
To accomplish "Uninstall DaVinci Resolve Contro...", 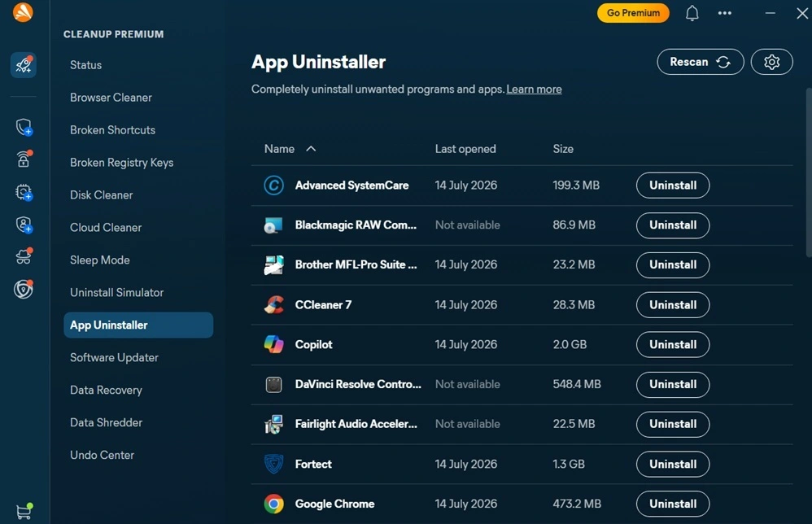I will coord(673,385).
